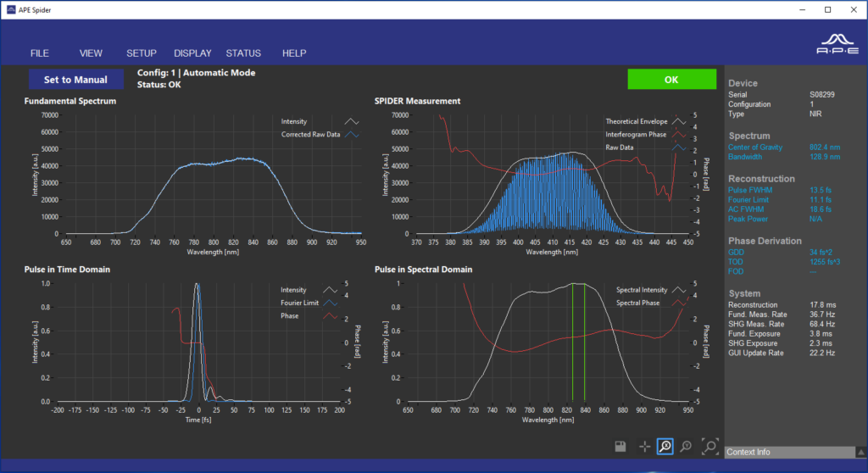868x473 pixels.
Task: Click the Status: OK text
Action: [x=159, y=85]
